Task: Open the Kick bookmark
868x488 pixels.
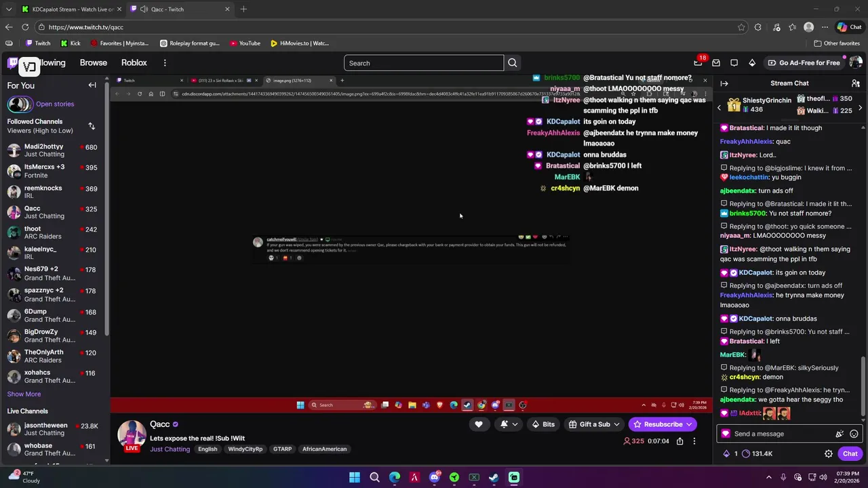Action: 71,43
